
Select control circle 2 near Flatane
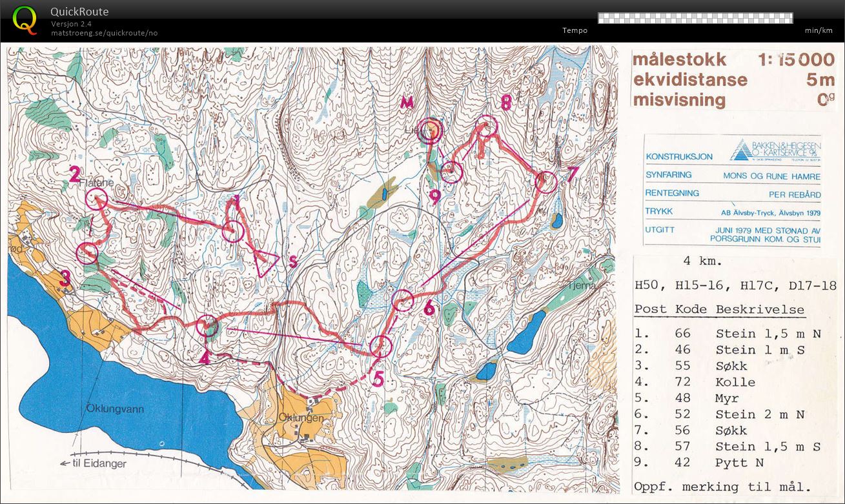coord(97,200)
